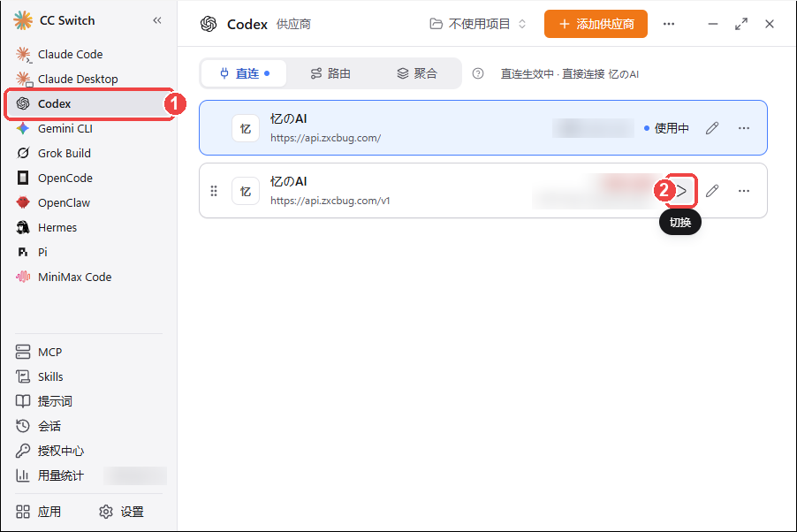This screenshot has height=532, width=797.
Task: Expand the window with the diagonal arrows
Action: tap(741, 24)
